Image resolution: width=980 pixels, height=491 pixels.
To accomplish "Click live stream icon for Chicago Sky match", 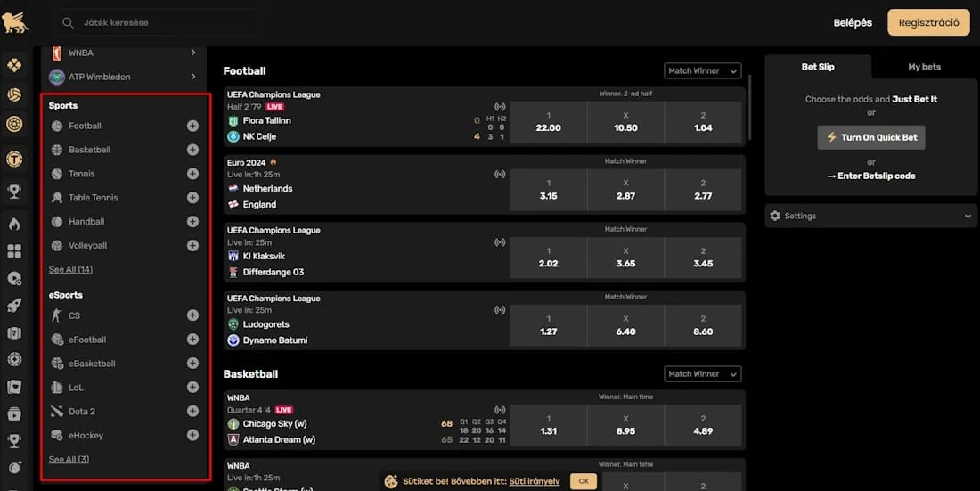I will pos(500,410).
